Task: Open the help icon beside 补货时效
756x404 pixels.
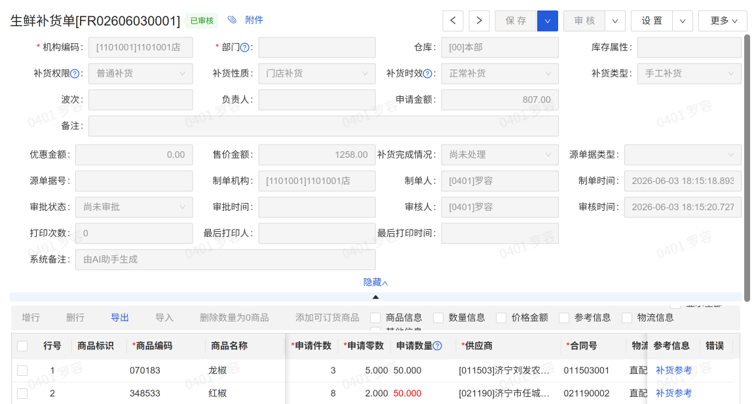Action: coord(427,74)
